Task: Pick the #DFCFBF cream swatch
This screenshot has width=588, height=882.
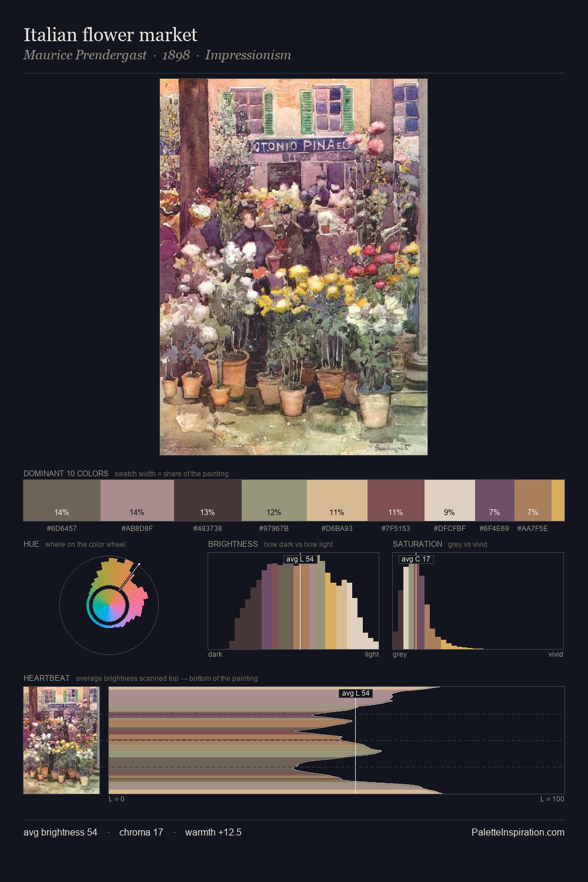Action: click(x=450, y=500)
